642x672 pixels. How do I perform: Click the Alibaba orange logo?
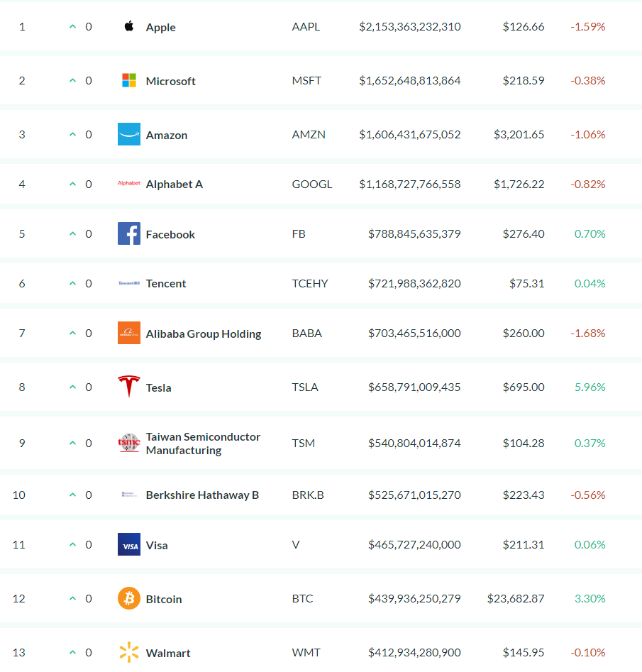click(129, 333)
